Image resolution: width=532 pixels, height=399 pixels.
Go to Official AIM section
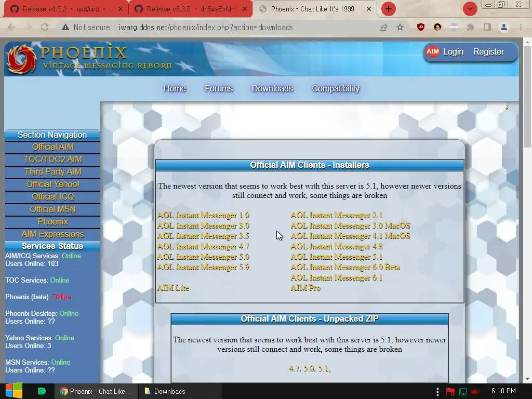52,147
